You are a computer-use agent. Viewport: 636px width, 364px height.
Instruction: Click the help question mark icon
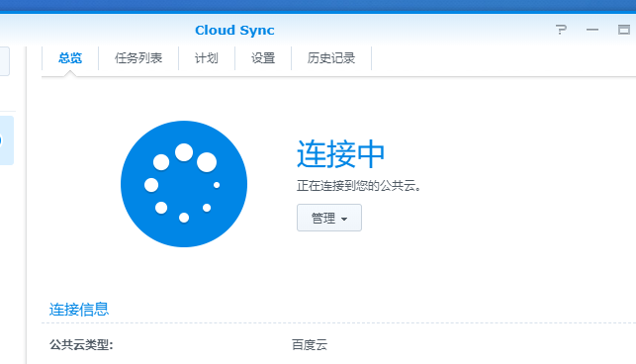pos(561,30)
